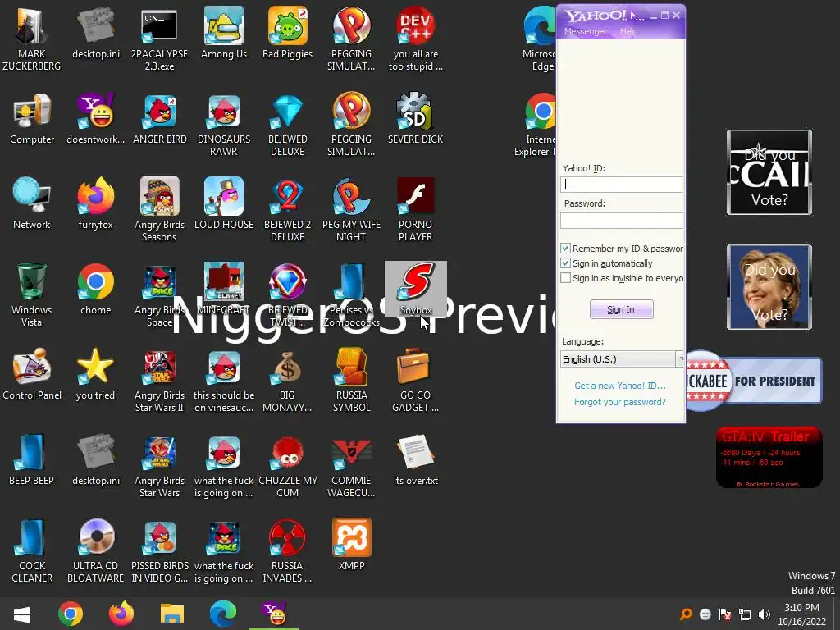Open the furryfox Firefox shortcut

tap(96, 203)
